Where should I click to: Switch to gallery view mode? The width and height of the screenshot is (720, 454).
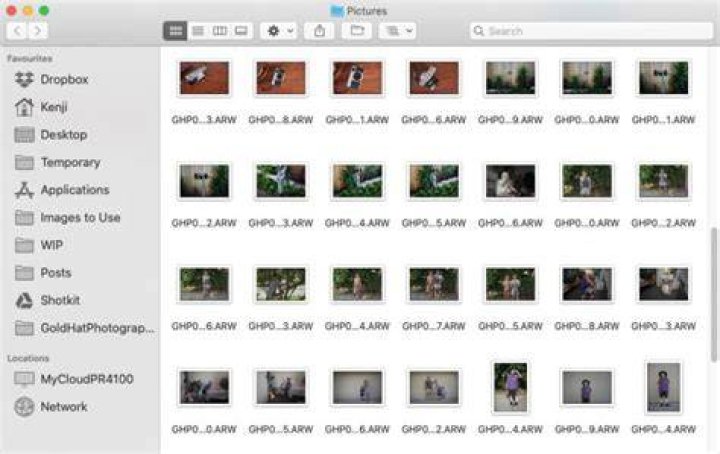242,31
